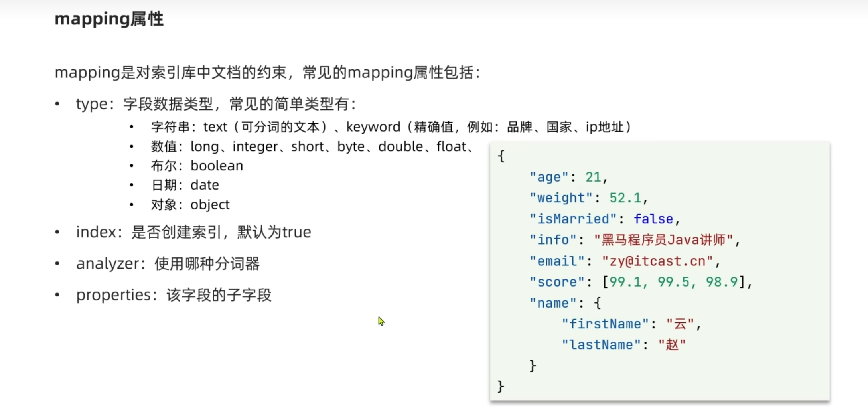Click the "isMarried" key in the JSON sample
The width and height of the screenshot is (868, 413).
tap(573, 219)
